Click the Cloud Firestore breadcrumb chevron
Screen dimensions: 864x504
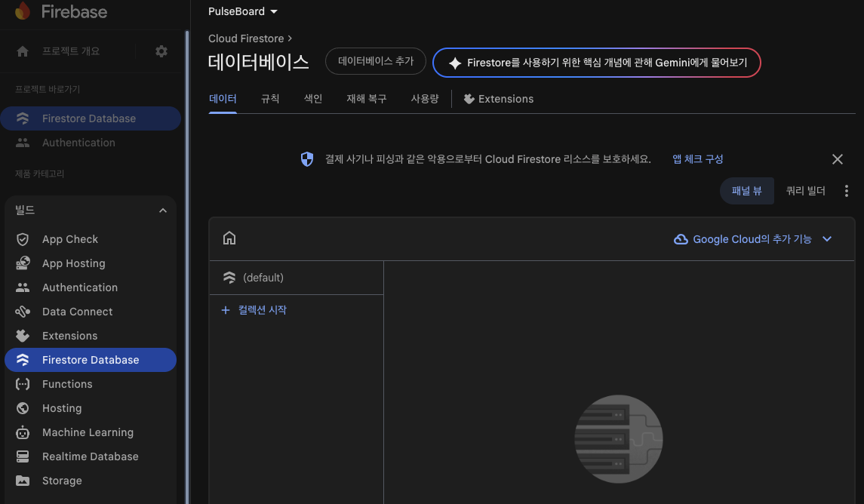290,38
